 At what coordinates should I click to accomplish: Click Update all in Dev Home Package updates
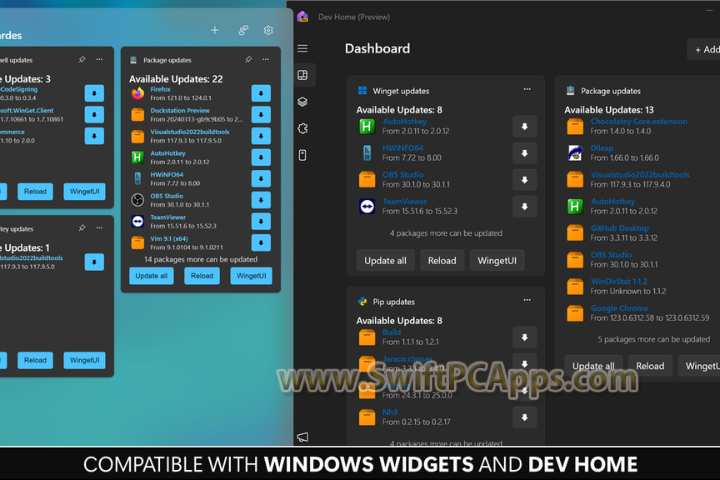click(593, 366)
